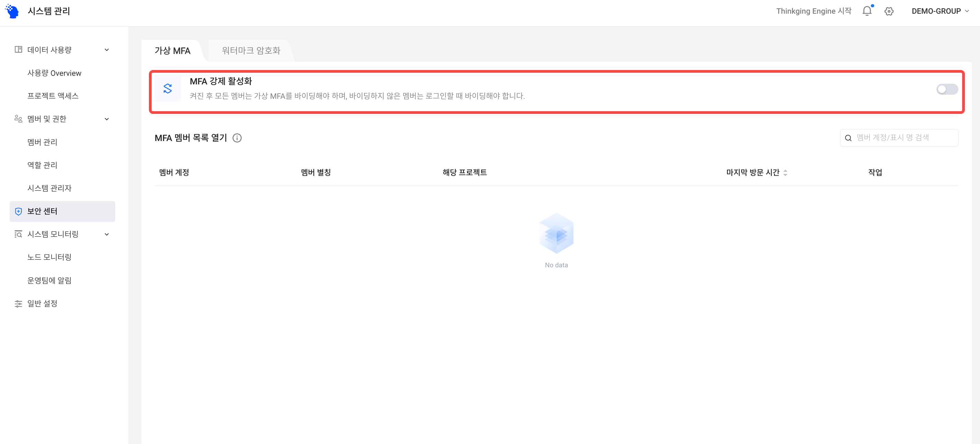The height and width of the screenshot is (444, 980).
Task: Click the 멤버 별칭 column header
Action: point(316,172)
